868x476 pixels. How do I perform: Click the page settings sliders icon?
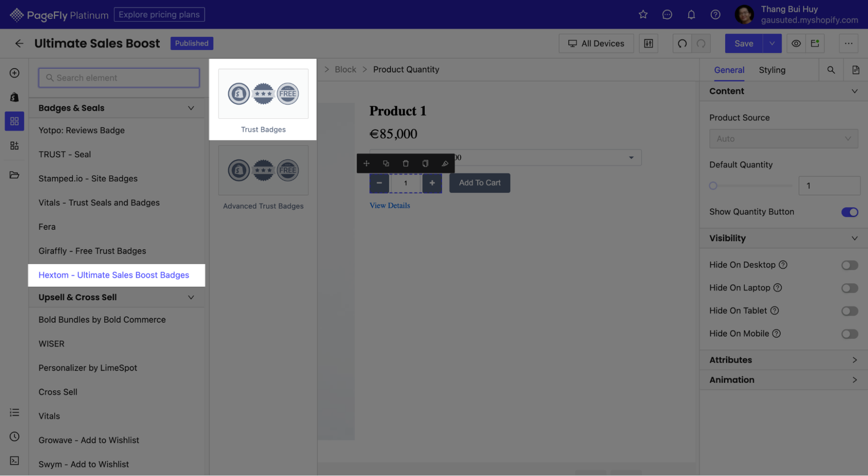coord(648,43)
